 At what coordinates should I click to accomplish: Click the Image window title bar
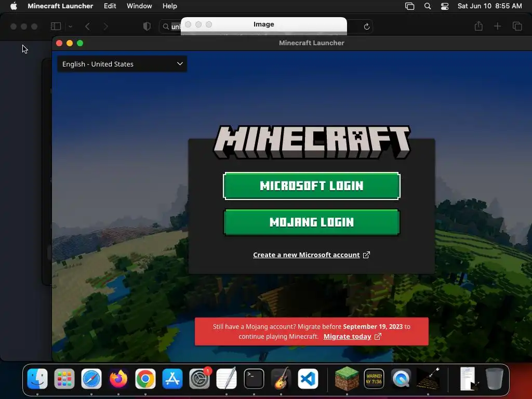pos(264,24)
